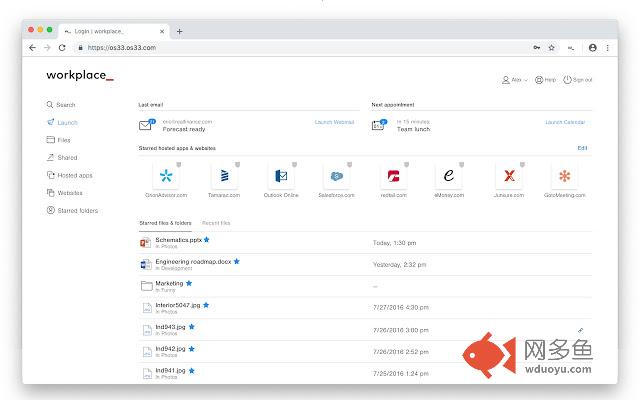Select the Login | workplace browser tab
The height and width of the screenshot is (400, 640).
pyautogui.click(x=114, y=31)
